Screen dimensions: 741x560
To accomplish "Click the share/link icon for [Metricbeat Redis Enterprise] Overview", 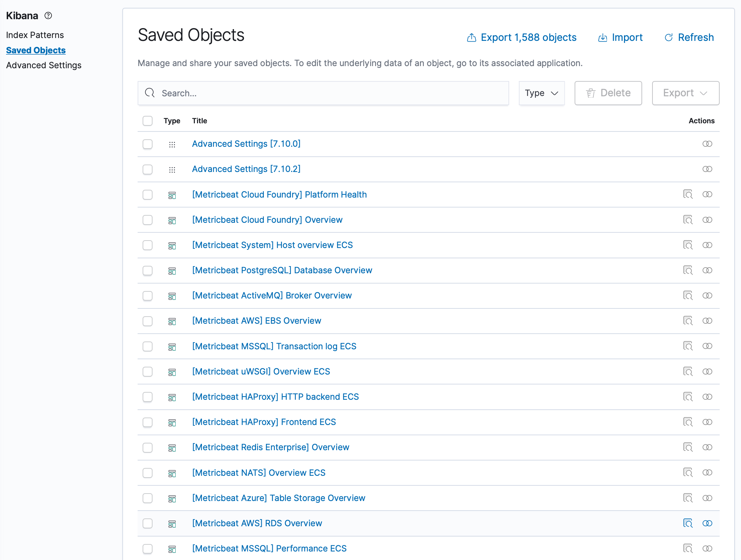I will click(x=708, y=448).
